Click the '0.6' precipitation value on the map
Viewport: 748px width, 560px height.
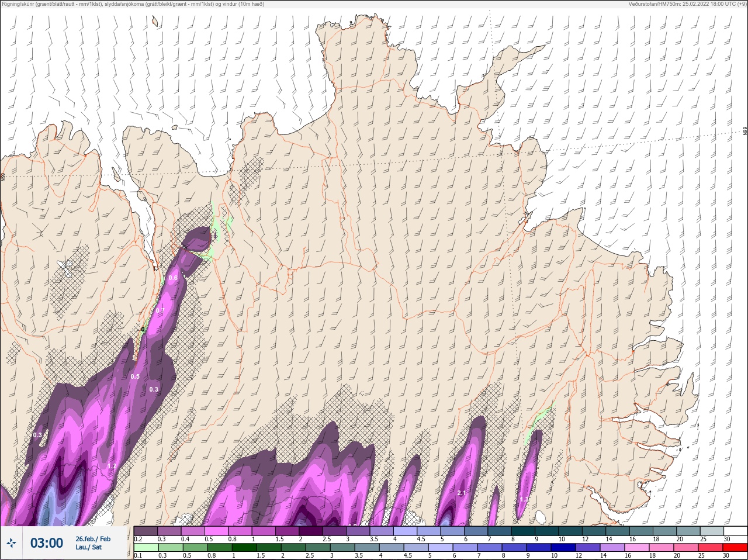click(173, 278)
